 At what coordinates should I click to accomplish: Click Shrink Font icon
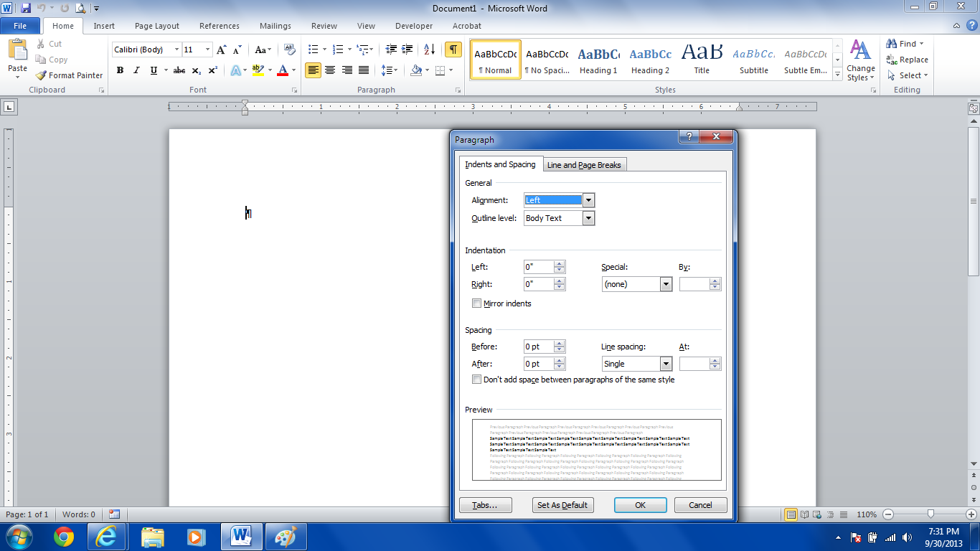pos(237,50)
